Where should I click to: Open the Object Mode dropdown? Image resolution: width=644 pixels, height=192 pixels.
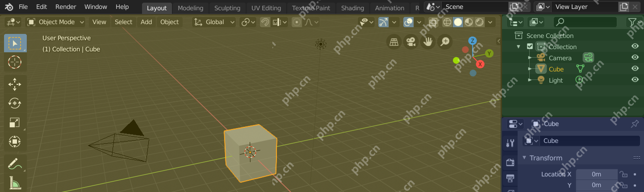(55, 22)
